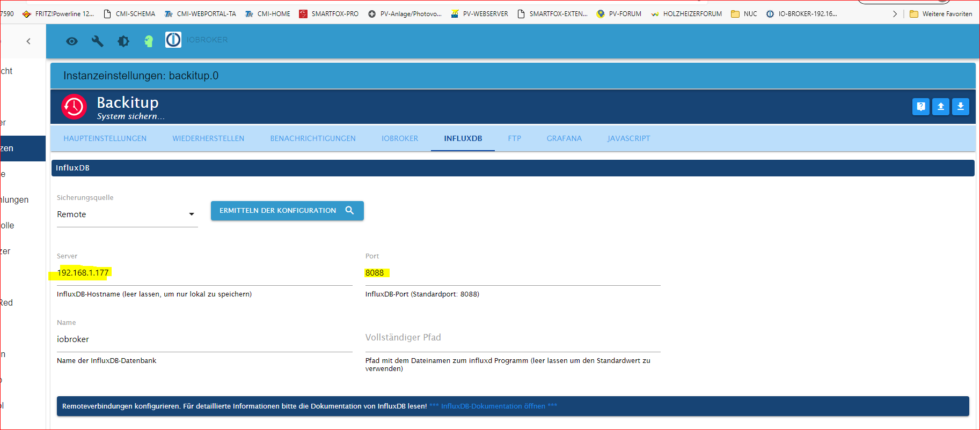Click ERMITTELN DER KONFIGURATION button
Screen dimensions: 980x430
(x=287, y=211)
